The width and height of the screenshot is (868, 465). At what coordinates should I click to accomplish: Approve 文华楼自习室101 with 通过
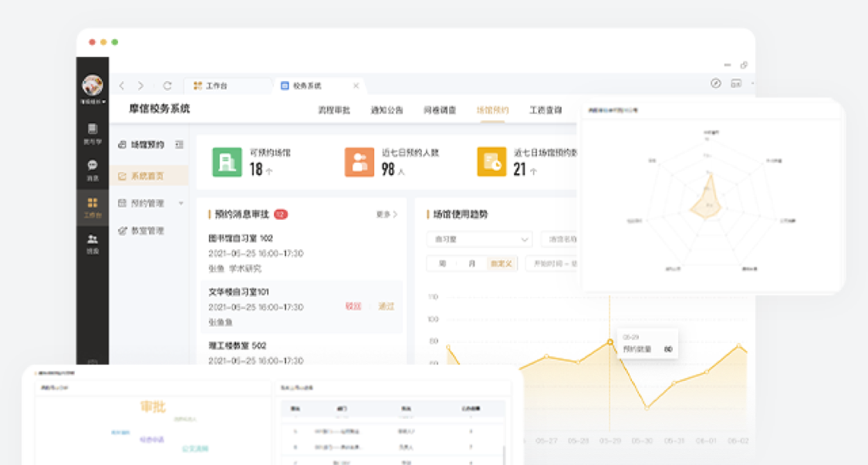[386, 306]
